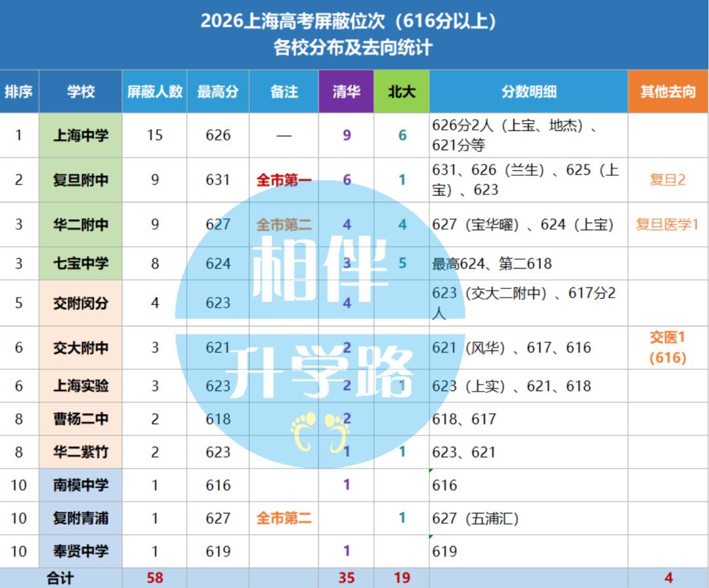Click the purple 清华 column header
This screenshot has width=709, height=588.
[x=347, y=91]
